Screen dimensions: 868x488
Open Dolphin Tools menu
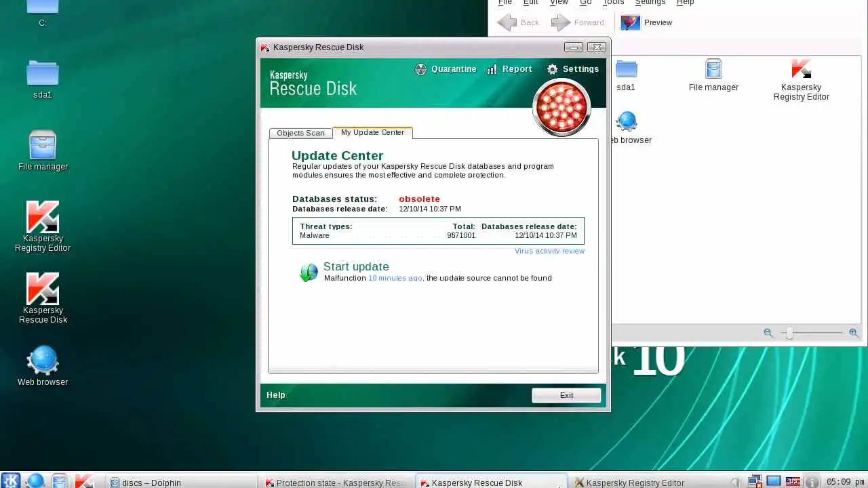click(613, 3)
